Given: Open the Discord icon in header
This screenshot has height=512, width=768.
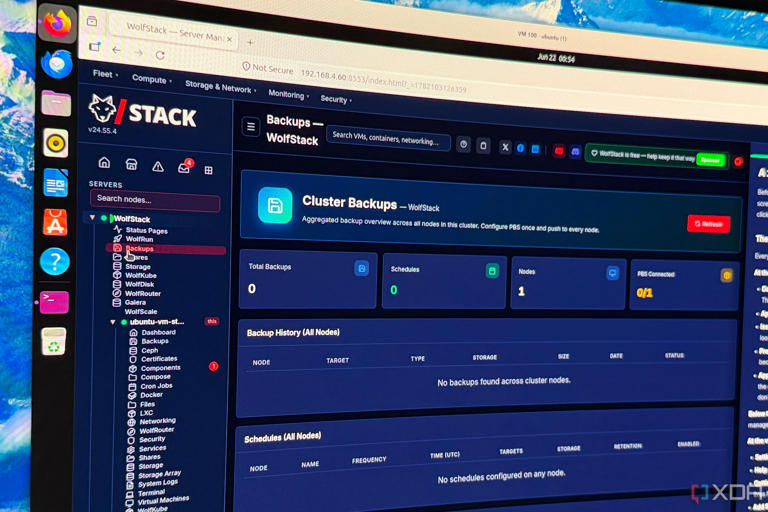Looking at the screenshot, I should pos(576,152).
